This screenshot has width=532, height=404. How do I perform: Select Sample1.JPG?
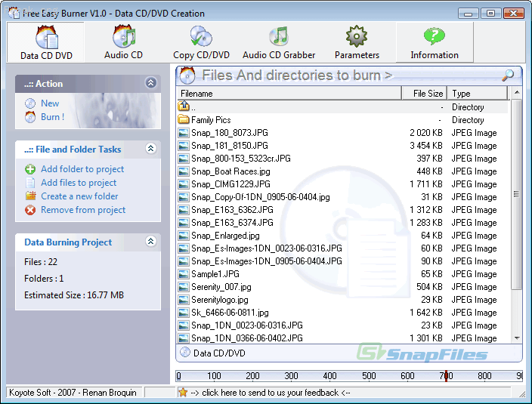click(215, 274)
